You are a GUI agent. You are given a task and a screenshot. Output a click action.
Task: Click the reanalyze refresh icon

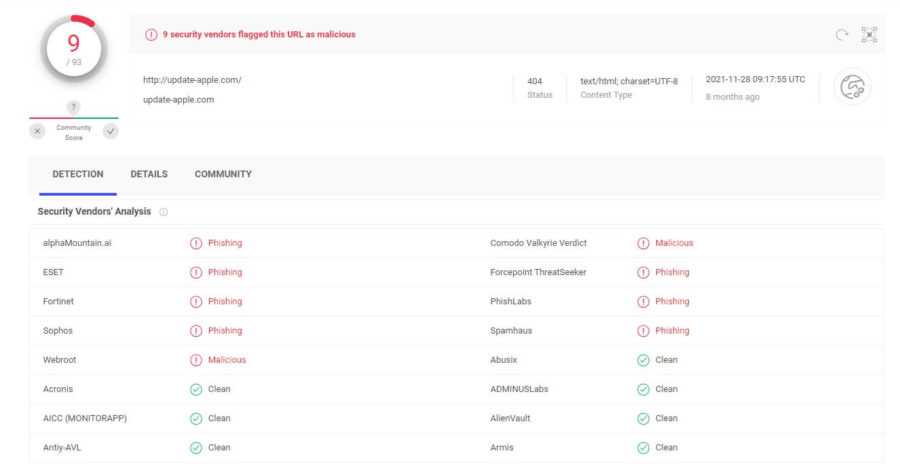pos(841,35)
